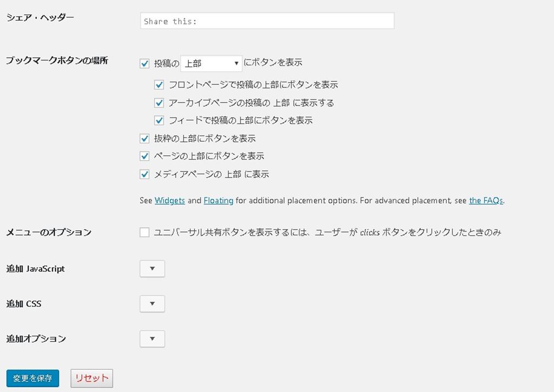Click the メディアページの 上部 に表示 label text
Screen dimensions: 554x392
tap(212, 174)
